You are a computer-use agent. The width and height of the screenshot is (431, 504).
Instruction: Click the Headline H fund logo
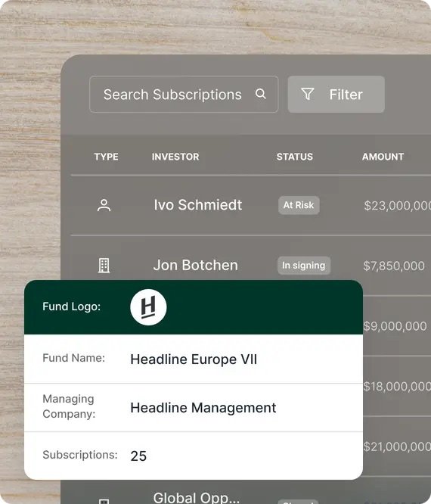click(x=148, y=307)
